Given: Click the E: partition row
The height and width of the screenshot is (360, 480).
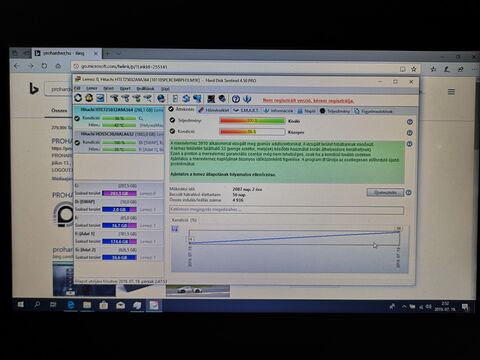Looking at the screenshot, I should (119, 221).
